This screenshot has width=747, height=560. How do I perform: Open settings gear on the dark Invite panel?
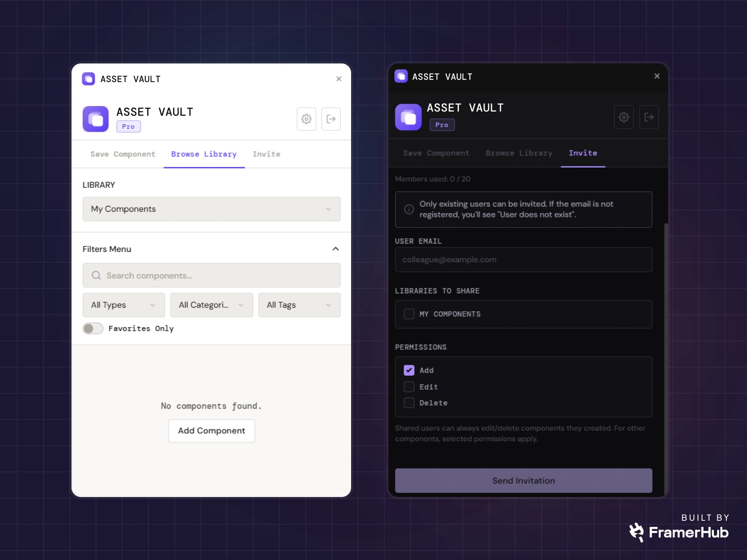[624, 117]
